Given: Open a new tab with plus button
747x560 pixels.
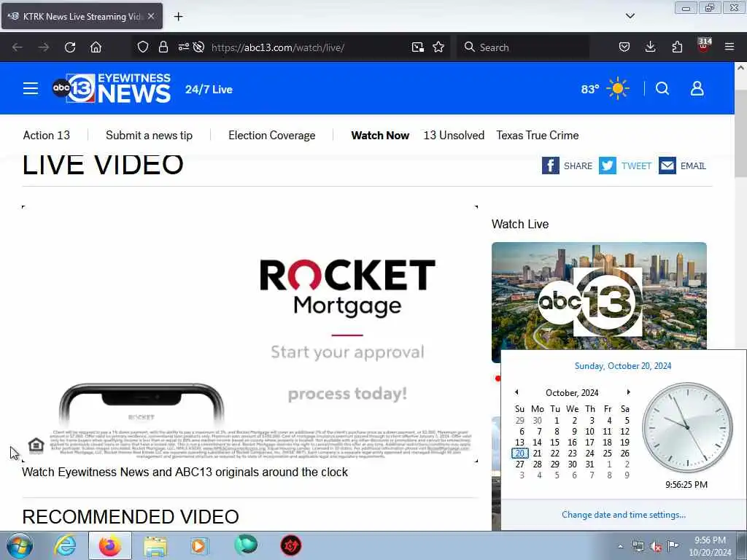Looking at the screenshot, I should pyautogui.click(x=178, y=17).
